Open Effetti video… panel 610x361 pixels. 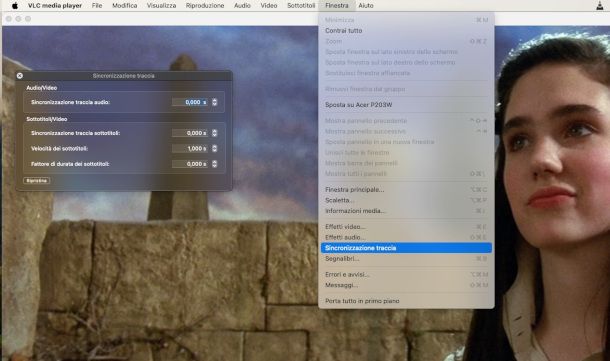coord(406,226)
